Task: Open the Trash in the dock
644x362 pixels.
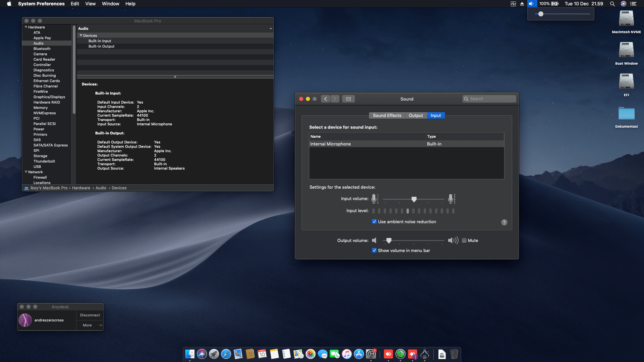Action: (454, 354)
